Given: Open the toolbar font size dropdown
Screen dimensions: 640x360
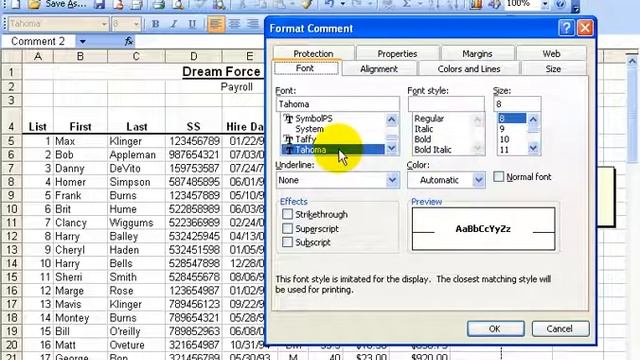Looking at the screenshot, I should (x=136, y=24).
